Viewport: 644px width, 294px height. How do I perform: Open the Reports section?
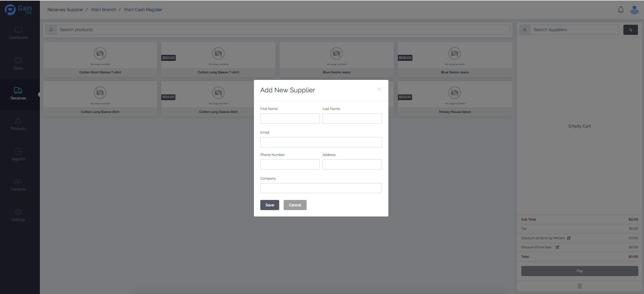(x=18, y=152)
